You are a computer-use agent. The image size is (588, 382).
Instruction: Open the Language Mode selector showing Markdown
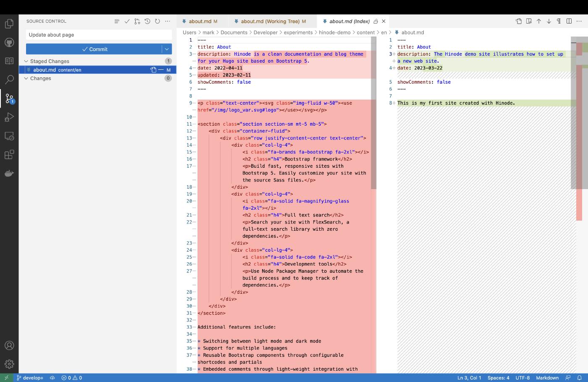click(x=547, y=378)
